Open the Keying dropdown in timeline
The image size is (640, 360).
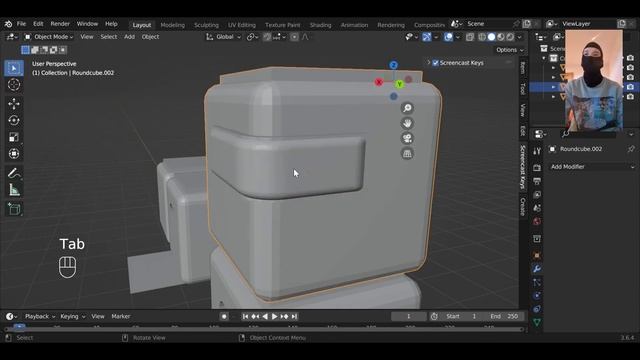click(x=73, y=316)
